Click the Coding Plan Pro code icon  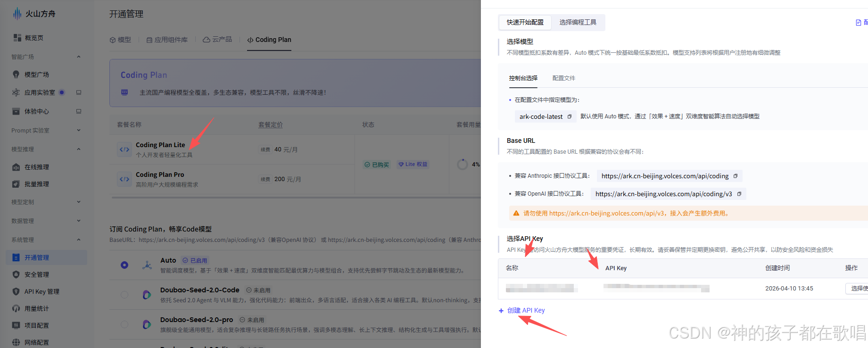tap(124, 179)
